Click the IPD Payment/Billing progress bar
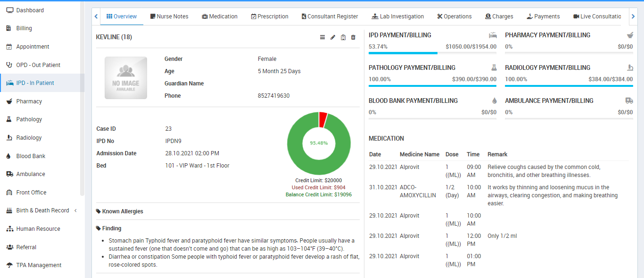 [x=432, y=53]
